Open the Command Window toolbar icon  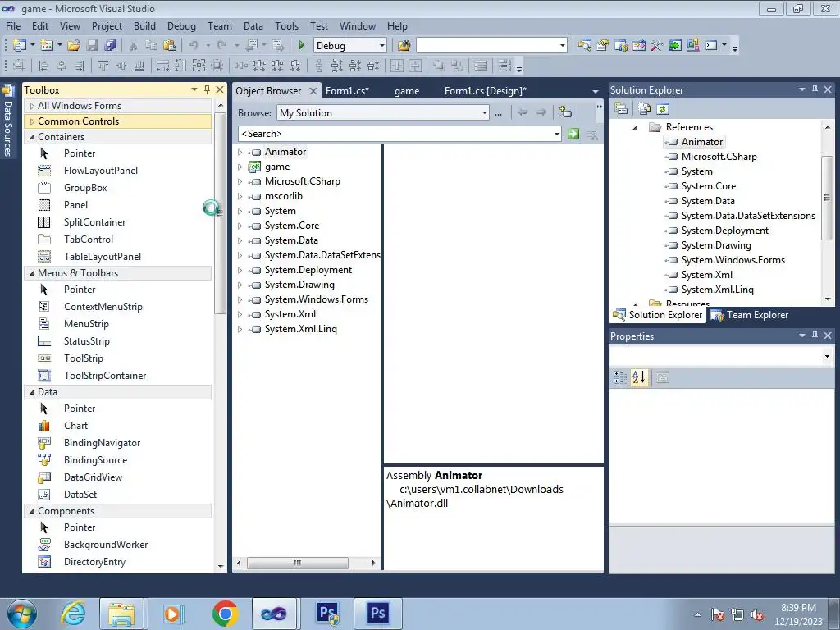tap(711, 46)
